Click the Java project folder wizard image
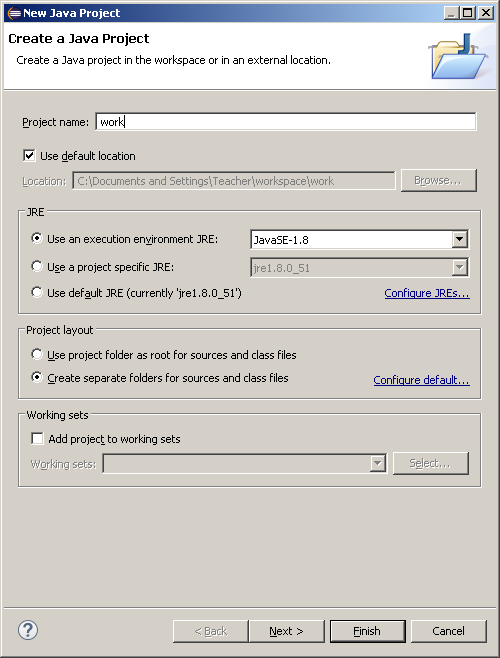This screenshot has height=658, width=500. click(x=458, y=56)
